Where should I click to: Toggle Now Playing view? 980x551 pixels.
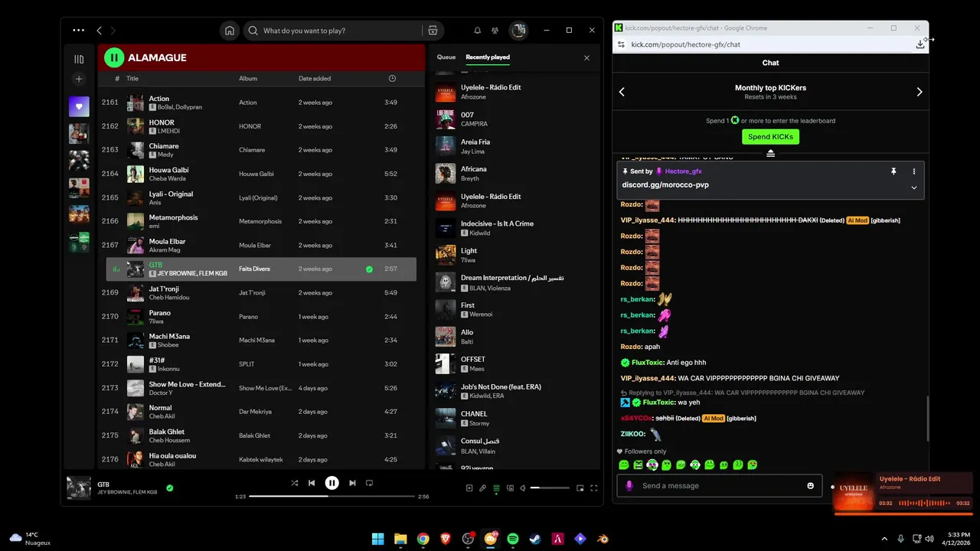point(469,487)
